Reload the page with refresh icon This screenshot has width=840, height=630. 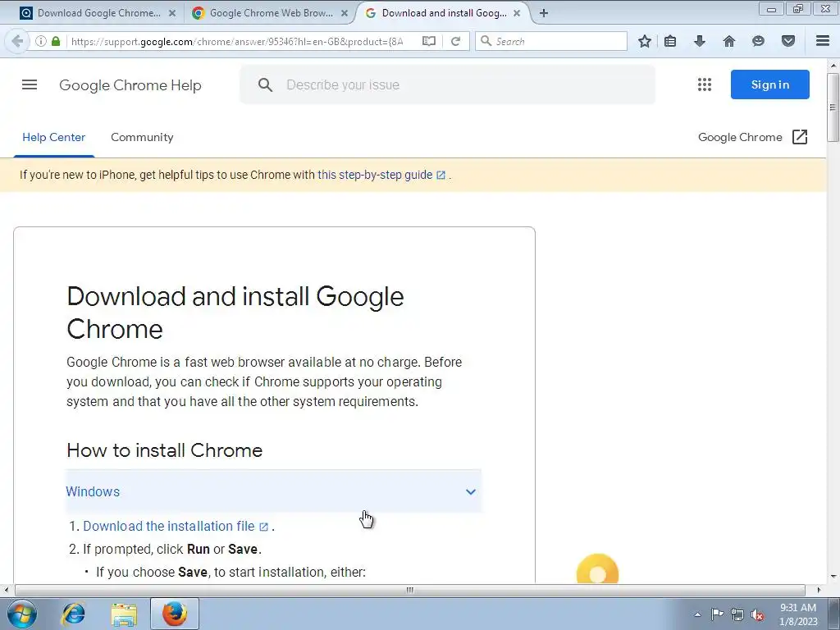tap(456, 41)
